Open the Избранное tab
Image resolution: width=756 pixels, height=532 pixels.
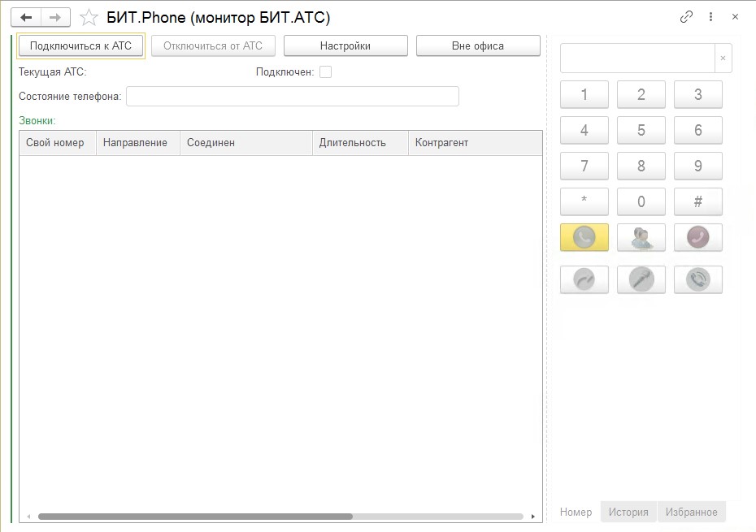pyautogui.click(x=691, y=512)
